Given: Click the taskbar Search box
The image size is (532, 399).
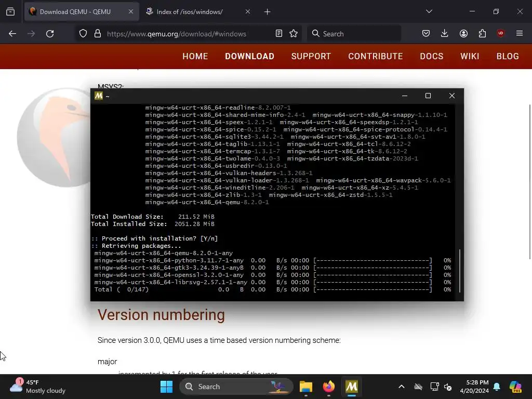Looking at the screenshot, I should coord(236,387).
